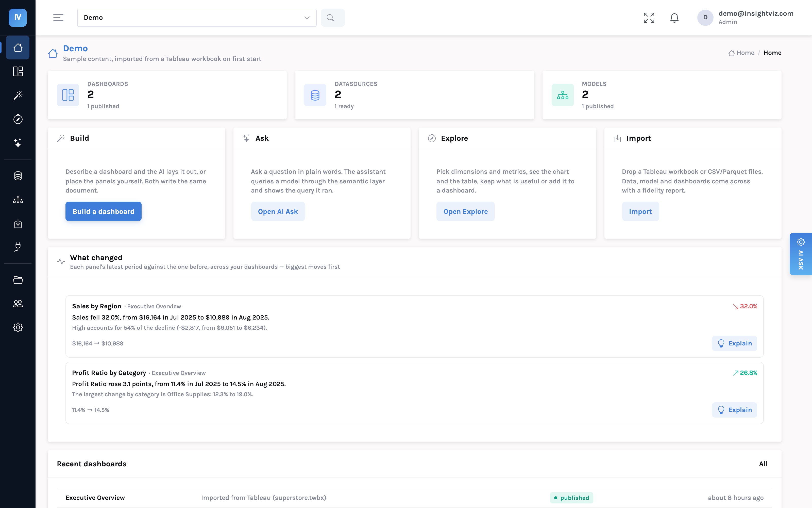
Task: Click the D user avatar
Action: click(705, 18)
